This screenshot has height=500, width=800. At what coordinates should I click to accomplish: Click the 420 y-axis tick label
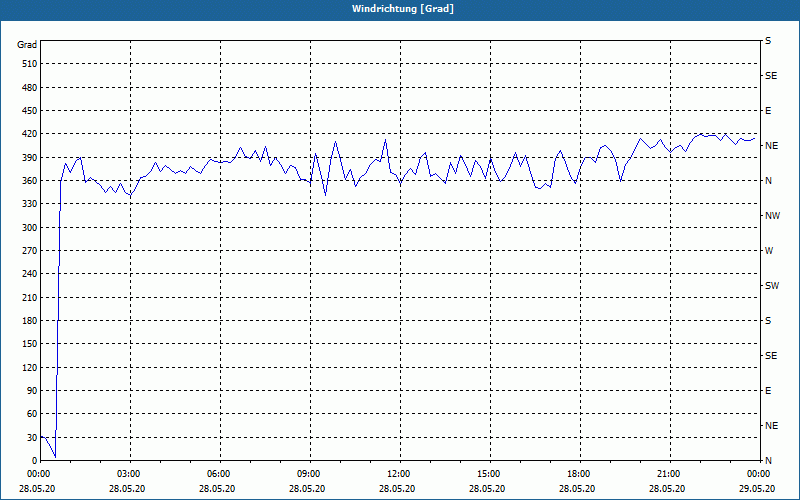click(x=30, y=134)
